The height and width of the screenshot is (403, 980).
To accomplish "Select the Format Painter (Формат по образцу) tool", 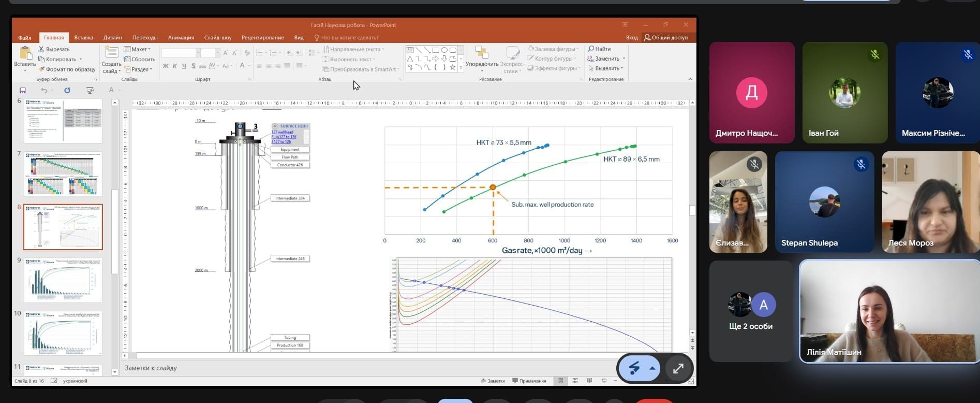I will click(41, 69).
